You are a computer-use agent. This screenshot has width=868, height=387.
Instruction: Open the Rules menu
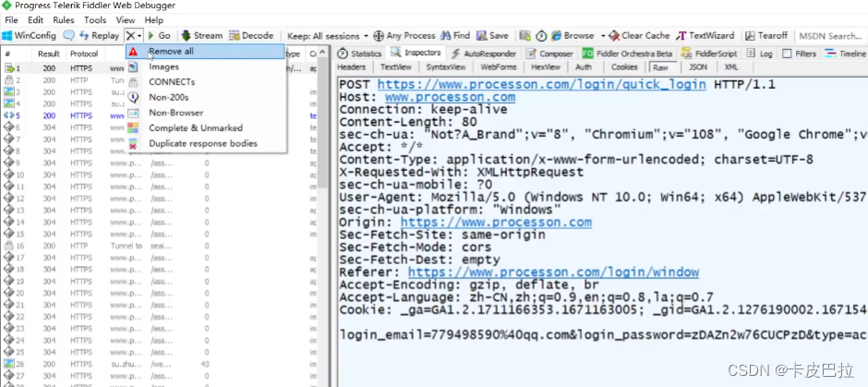click(64, 20)
